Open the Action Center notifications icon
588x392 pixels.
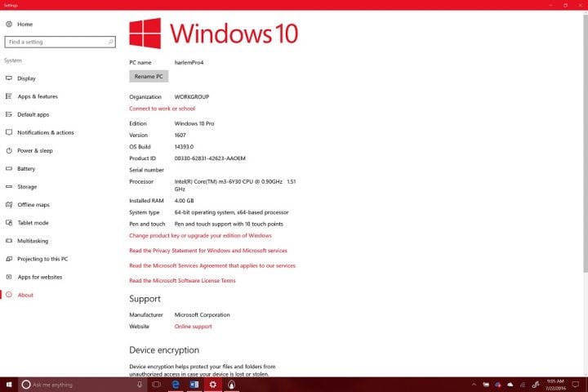point(576,385)
